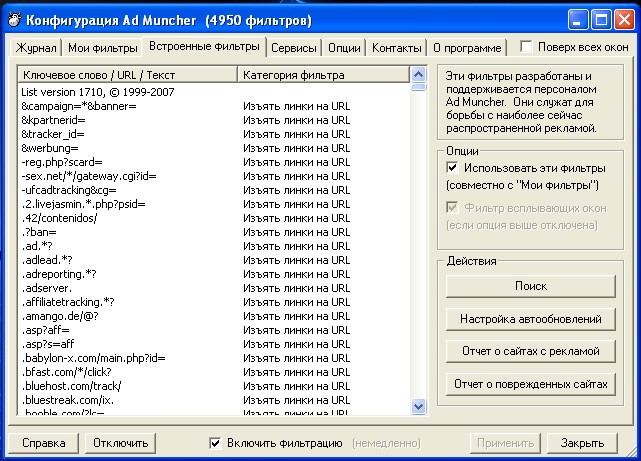
Task: Select the -reg.php?scard= filter
Action: 214,162
